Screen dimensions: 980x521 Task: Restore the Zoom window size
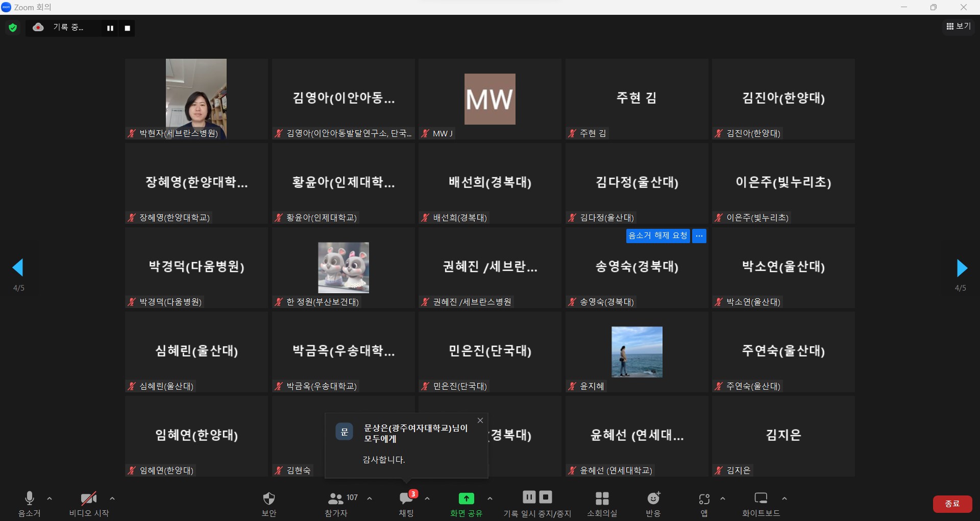click(934, 7)
